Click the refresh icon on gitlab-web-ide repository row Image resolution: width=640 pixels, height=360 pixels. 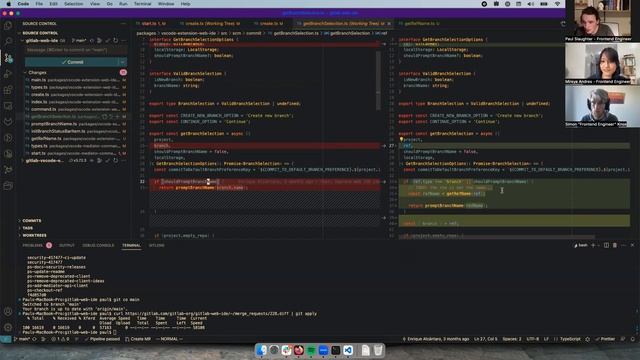pos(116,40)
